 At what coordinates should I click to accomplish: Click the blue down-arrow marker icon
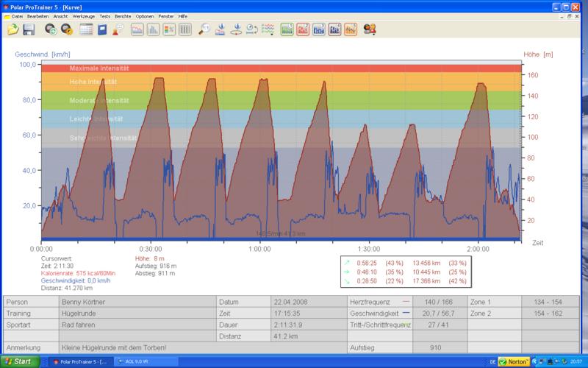click(x=220, y=29)
